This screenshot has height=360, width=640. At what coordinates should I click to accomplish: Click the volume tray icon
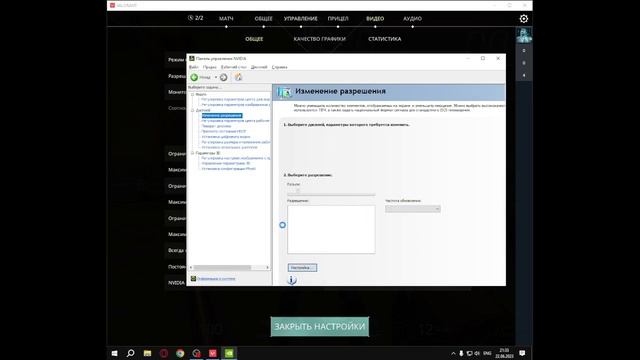click(477, 353)
